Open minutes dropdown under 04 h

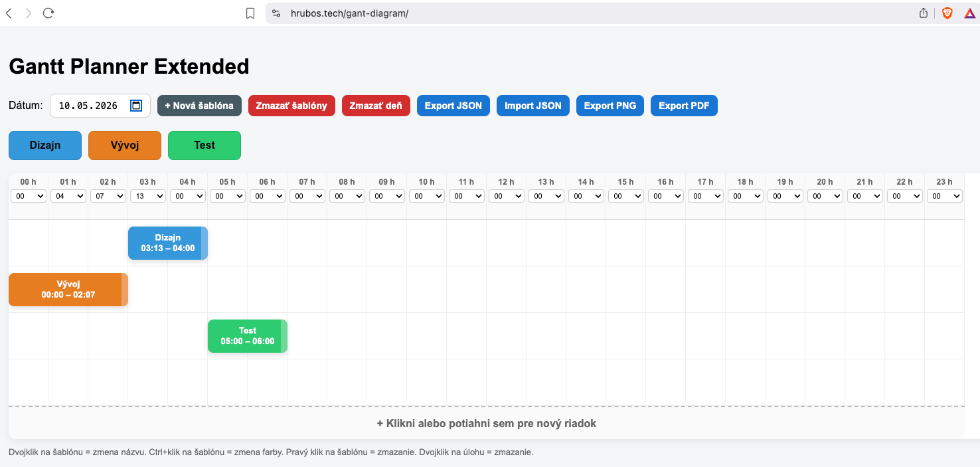188,196
